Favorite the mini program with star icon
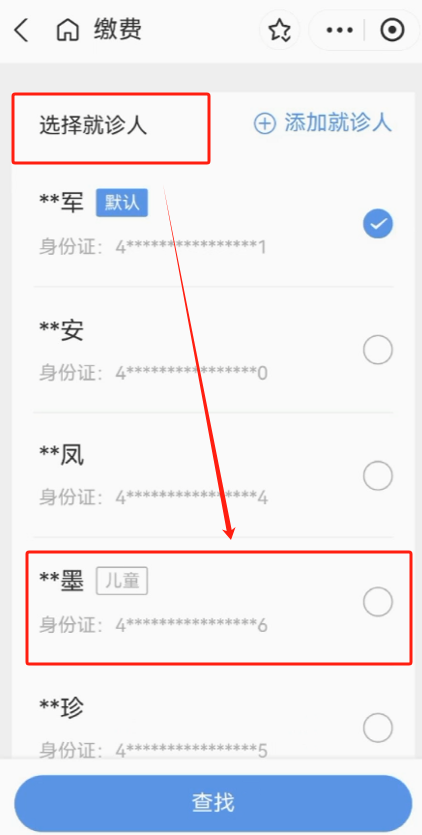This screenshot has width=422, height=835. pos(279,31)
